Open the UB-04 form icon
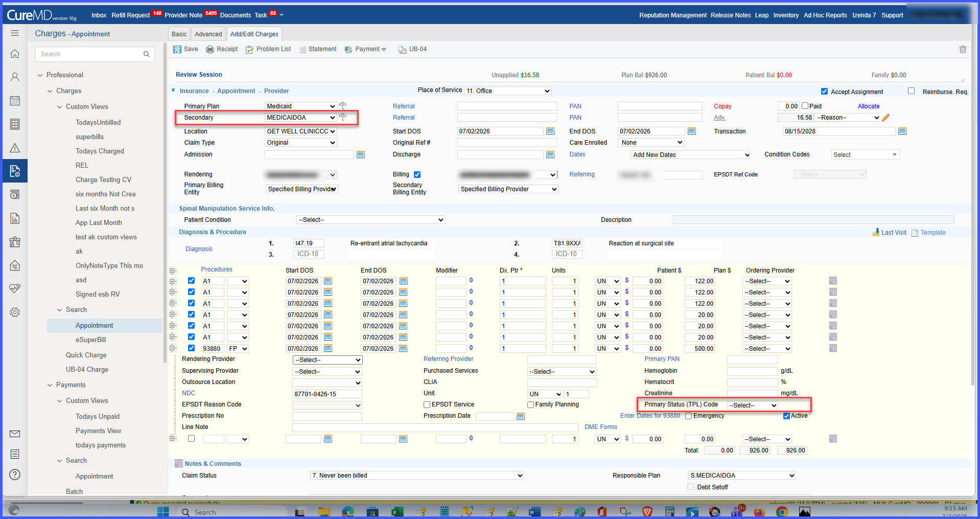 (x=403, y=50)
